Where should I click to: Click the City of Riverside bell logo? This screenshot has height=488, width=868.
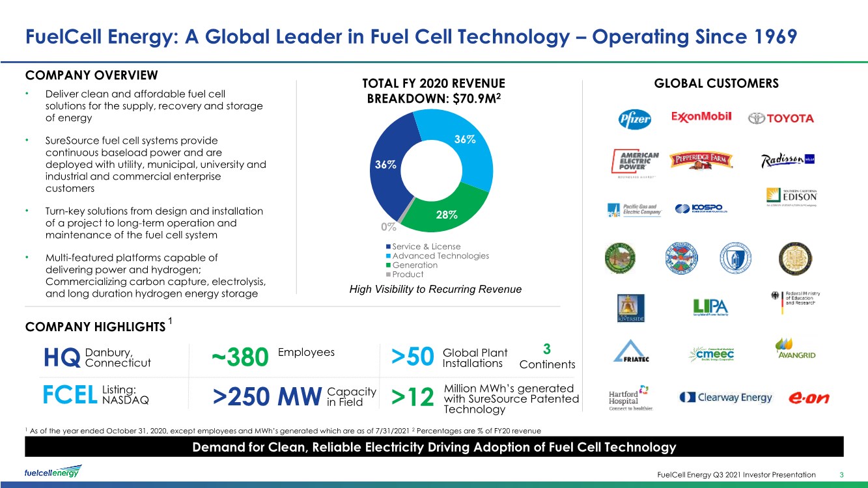click(x=631, y=308)
